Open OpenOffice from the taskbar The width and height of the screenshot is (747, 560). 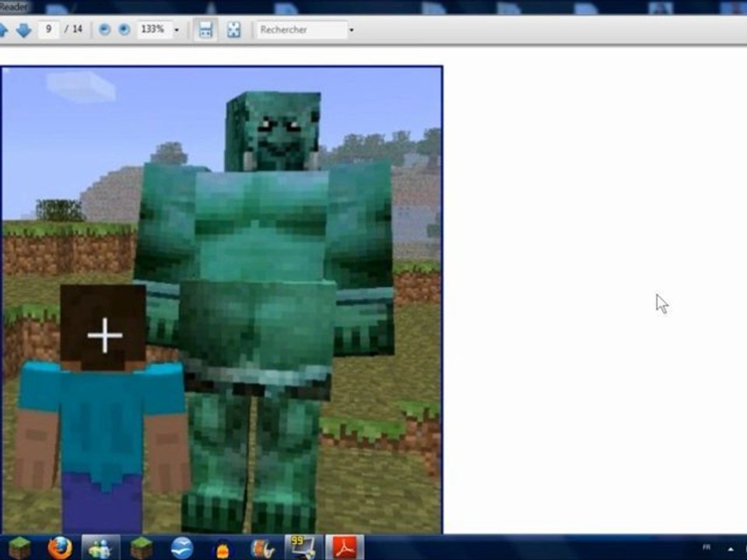tap(182, 548)
